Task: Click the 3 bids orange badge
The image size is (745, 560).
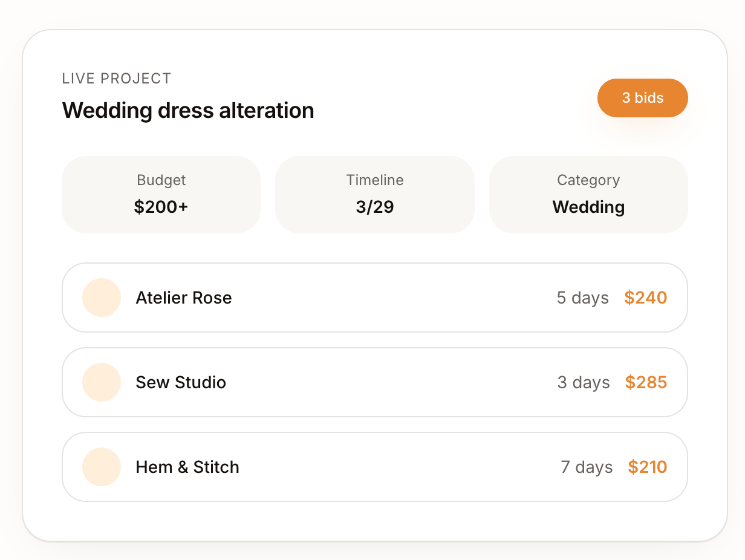Action: tap(643, 98)
